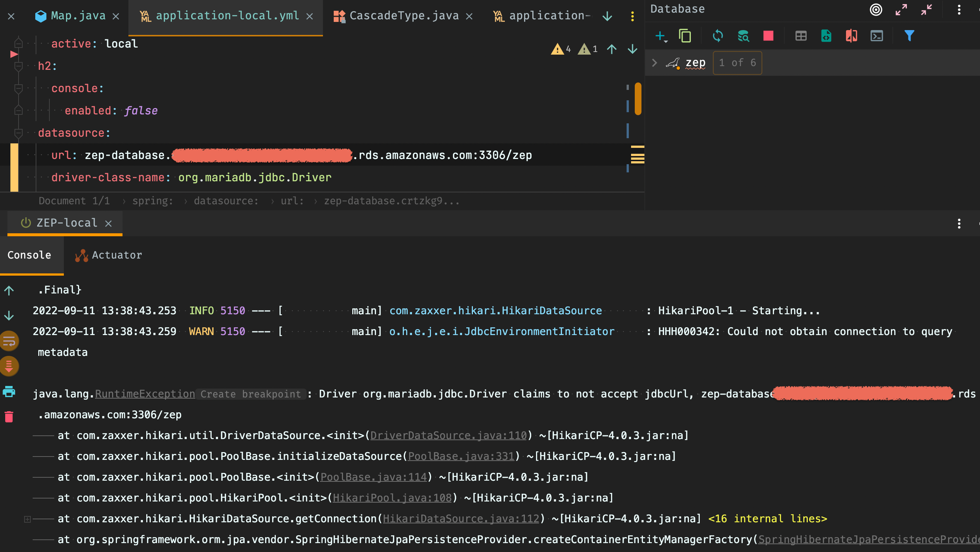Jump to query console icon
Image resolution: width=980 pixels, height=552 pixels.
(876, 36)
